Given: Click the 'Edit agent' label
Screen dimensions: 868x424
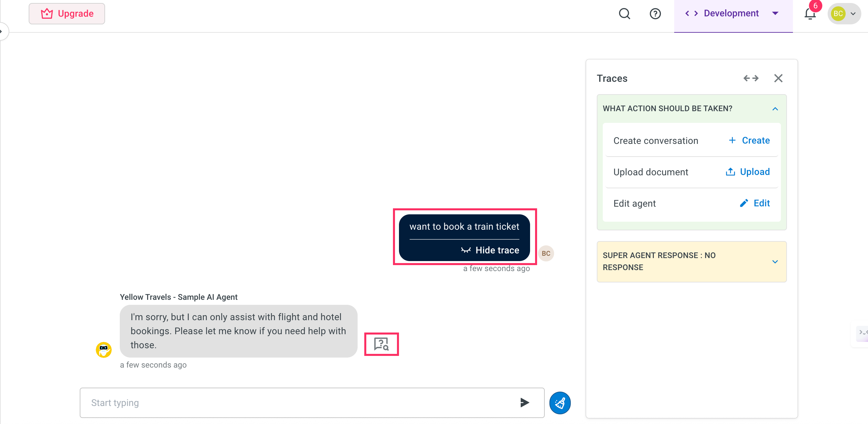Looking at the screenshot, I should click(634, 203).
